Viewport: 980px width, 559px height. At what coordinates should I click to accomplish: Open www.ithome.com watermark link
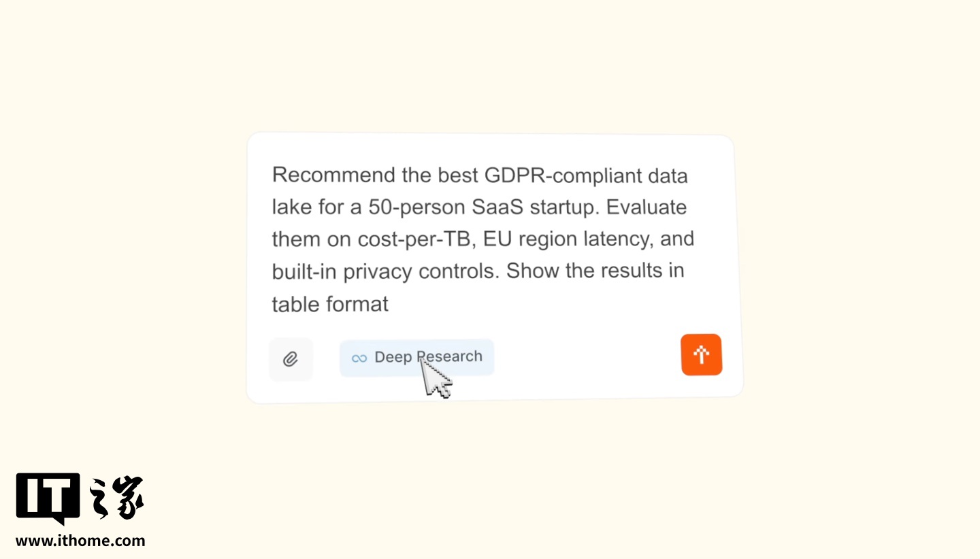click(80, 541)
